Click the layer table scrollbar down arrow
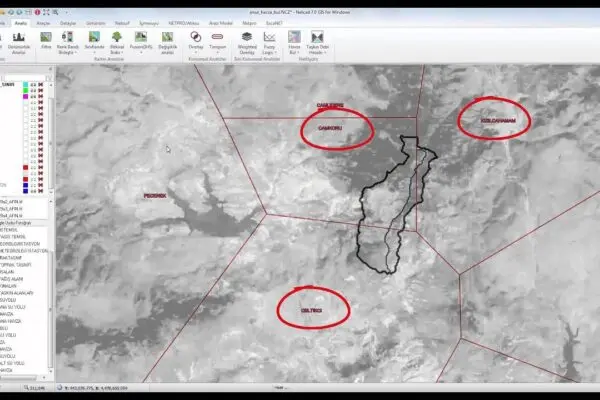The height and width of the screenshot is (400, 600). point(51,191)
